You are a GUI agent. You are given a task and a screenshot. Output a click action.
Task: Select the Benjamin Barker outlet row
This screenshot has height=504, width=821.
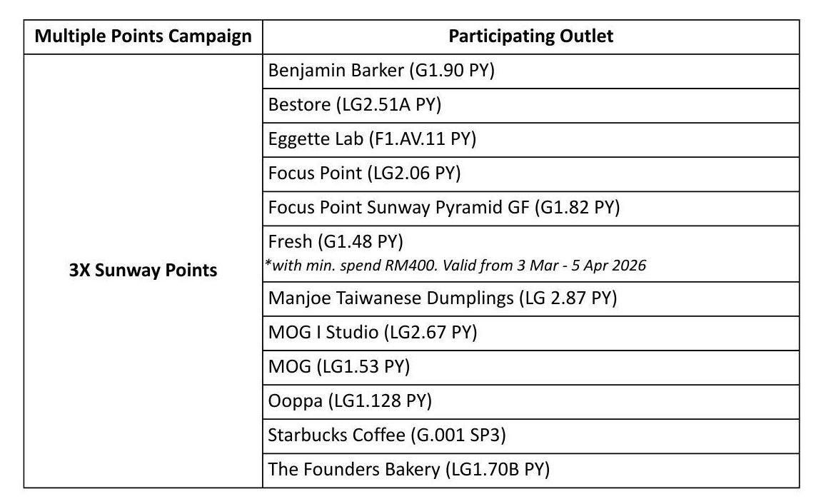(x=381, y=71)
